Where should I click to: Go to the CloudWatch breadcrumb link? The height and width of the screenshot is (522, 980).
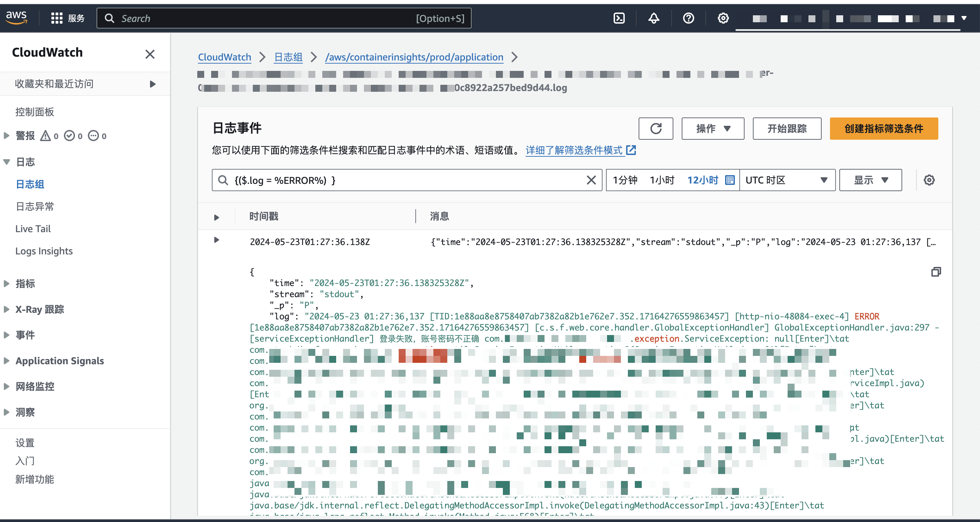tap(224, 57)
